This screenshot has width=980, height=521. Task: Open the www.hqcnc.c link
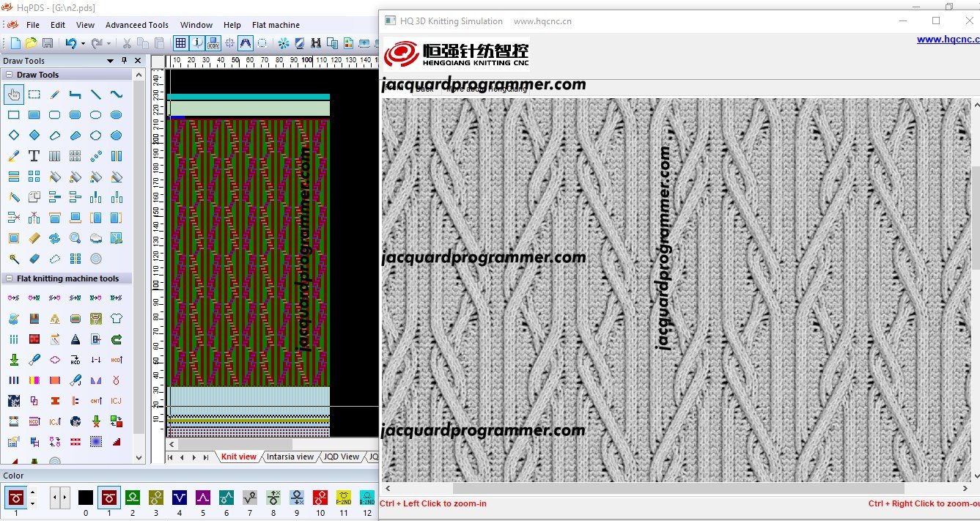[947, 40]
